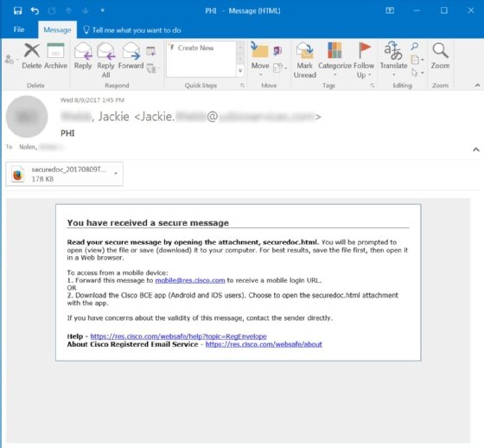The width and height of the screenshot is (484, 448).
Task: Open the Quick Steps dialog launcher
Action: pos(243,86)
